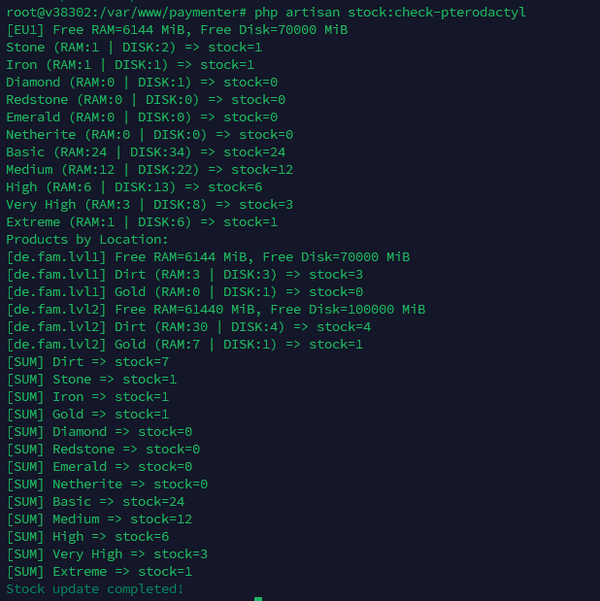Select de.fam.lvl2 Gold stock=1 line
This screenshot has height=601, width=600.
click(185, 345)
